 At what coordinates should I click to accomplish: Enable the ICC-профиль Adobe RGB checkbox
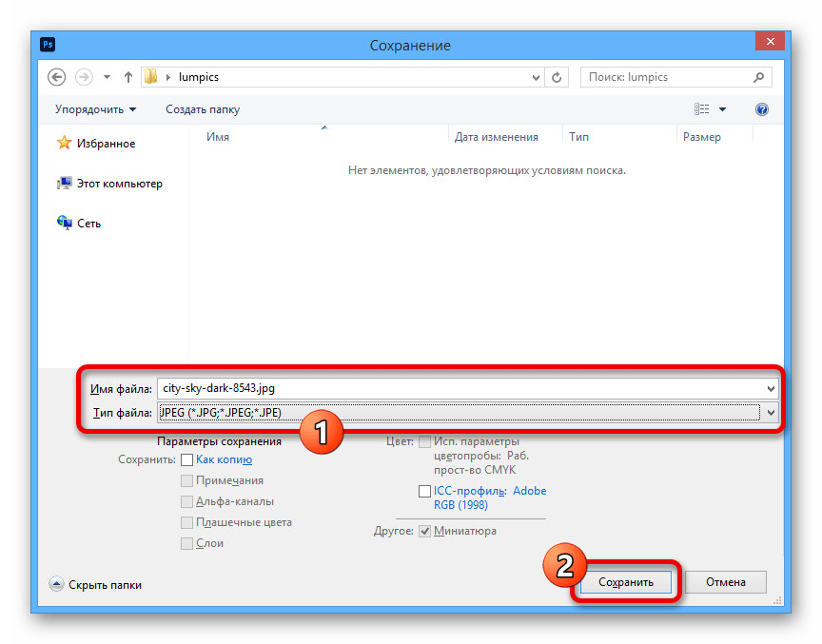pos(424,492)
